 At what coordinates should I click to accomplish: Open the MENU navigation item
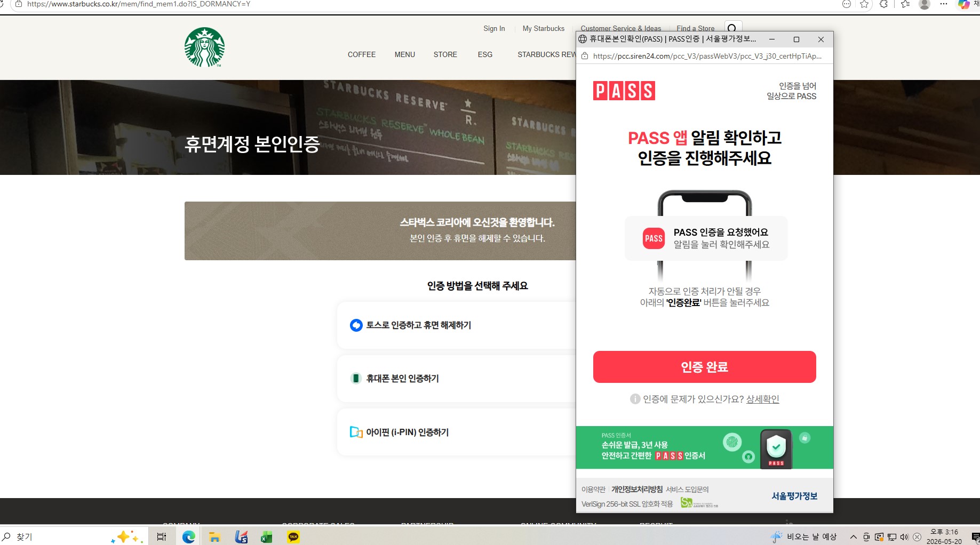[405, 54]
